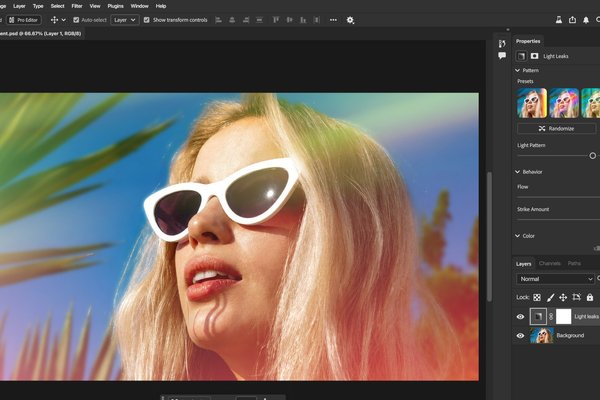Collapse the Pattern section chevron
This screenshot has height=400, width=600.
pyautogui.click(x=517, y=70)
